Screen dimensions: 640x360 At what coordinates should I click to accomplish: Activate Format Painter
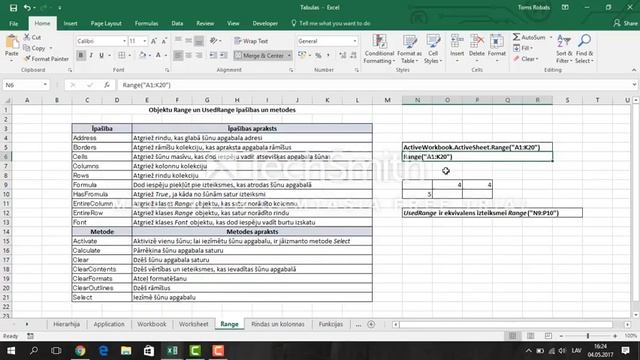tap(46, 59)
